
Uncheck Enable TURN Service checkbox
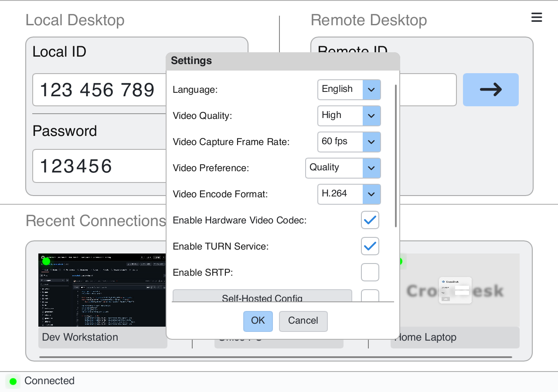[x=370, y=247]
